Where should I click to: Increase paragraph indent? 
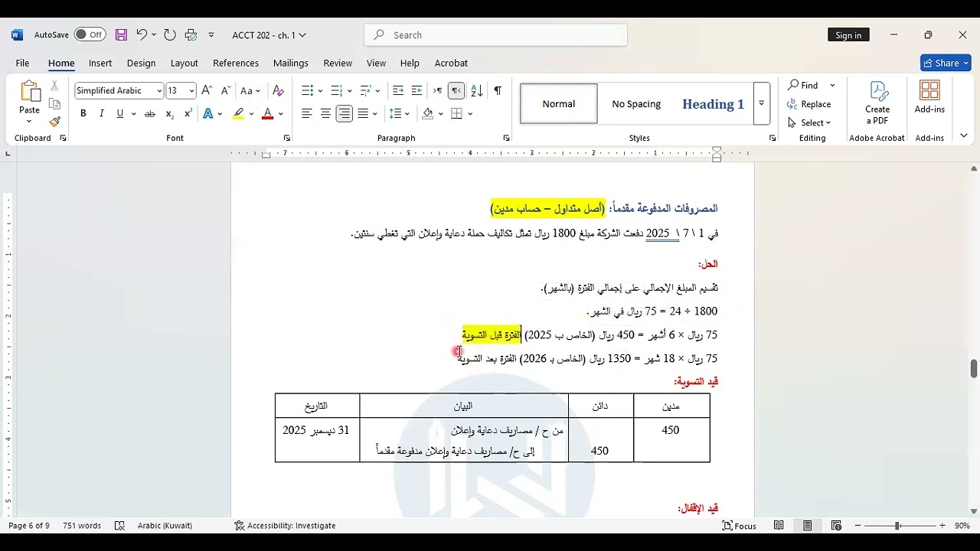[416, 90]
